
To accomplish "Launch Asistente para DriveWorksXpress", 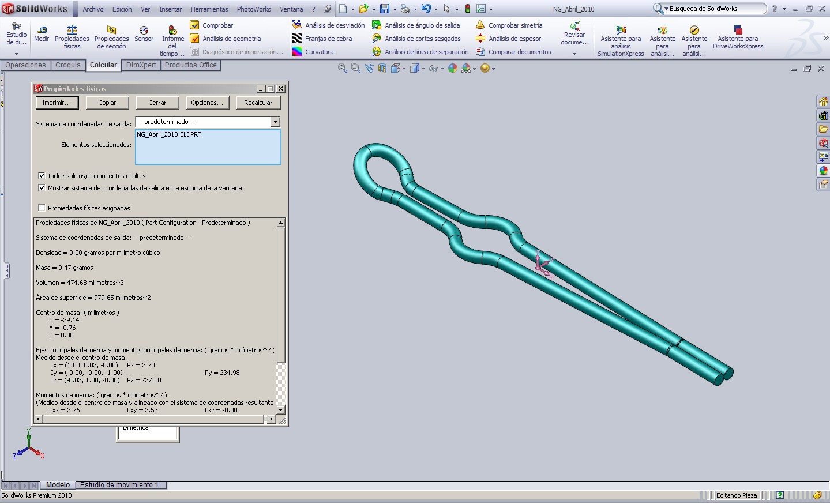I will click(x=738, y=37).
